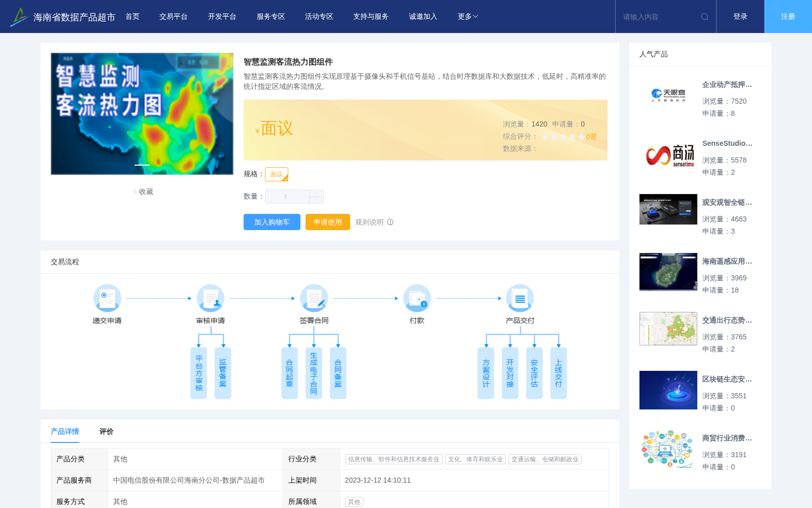Switch to the 产品详情 tab
The height and width of the screenshot is (508, 812).
pos(65,431)
